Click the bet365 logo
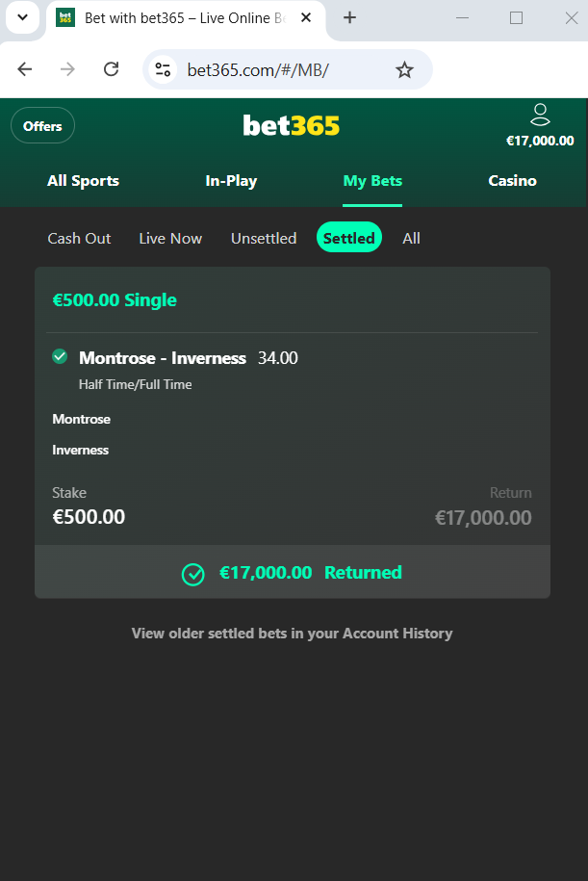 [291, 126]
